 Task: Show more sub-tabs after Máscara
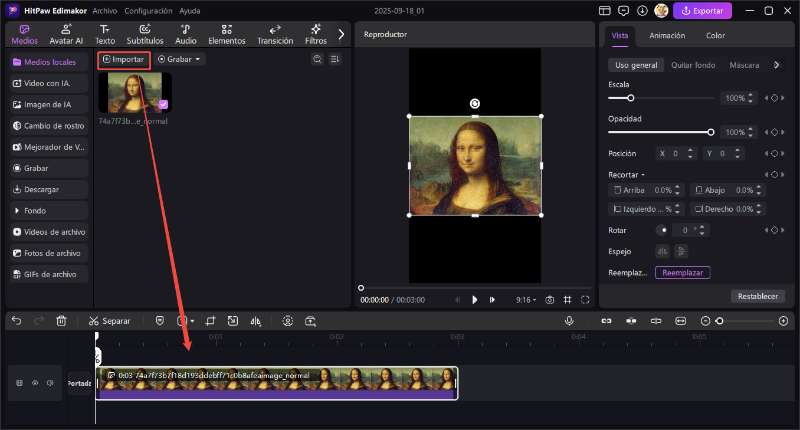(x=777, y=65)
